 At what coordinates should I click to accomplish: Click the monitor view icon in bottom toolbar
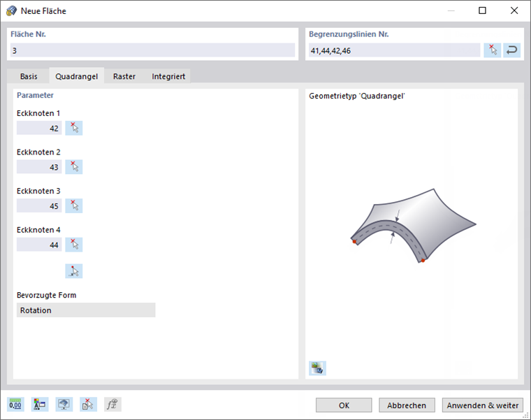tap(64, 405)
